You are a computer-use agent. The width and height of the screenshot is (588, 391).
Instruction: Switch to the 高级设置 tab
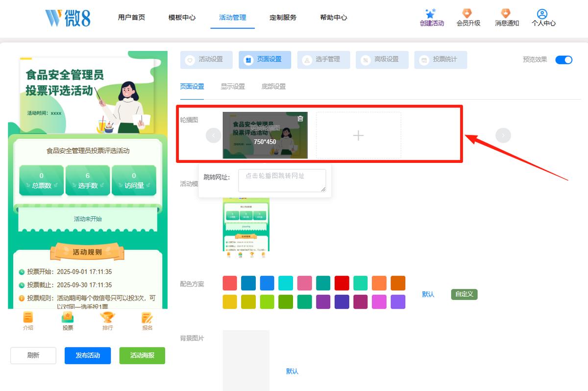click(382, 60)
